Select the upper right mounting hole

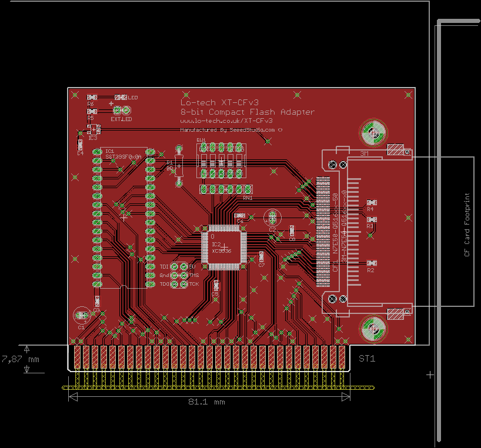coord(373,133)
